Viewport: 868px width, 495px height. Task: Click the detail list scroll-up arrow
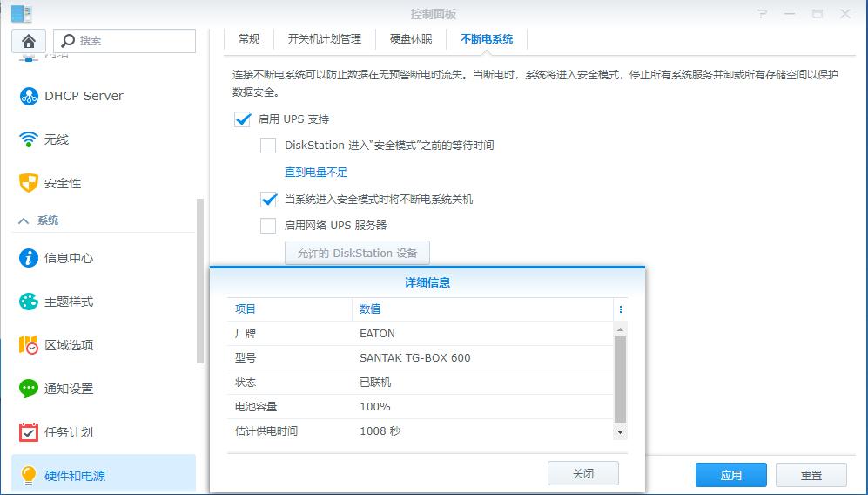coord(621,329)
